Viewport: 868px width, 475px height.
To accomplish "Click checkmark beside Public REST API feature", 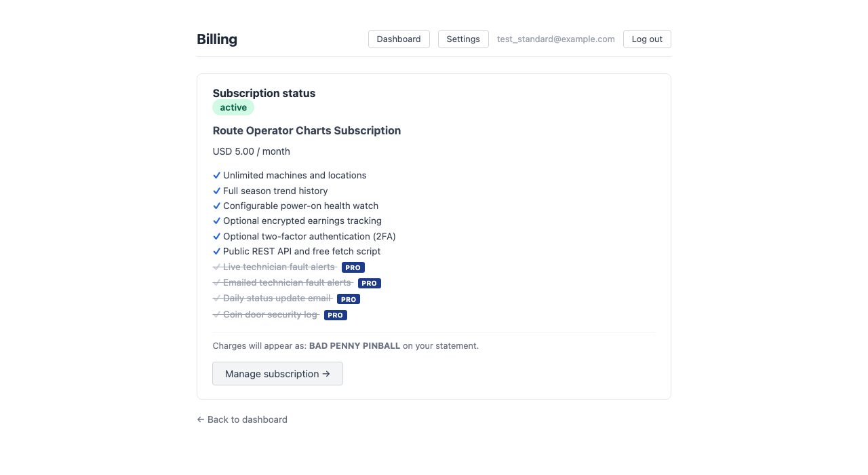I will (x=217, y=251).
